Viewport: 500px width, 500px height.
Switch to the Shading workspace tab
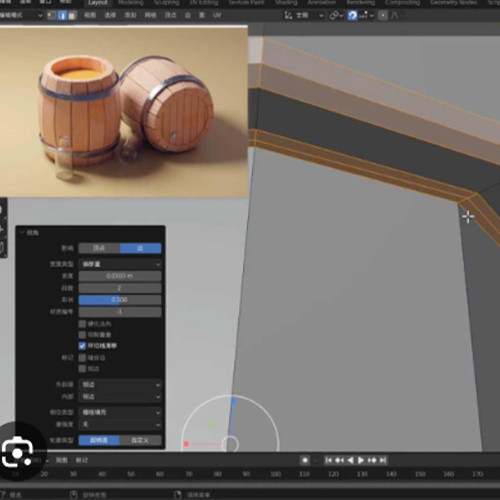(x=286, y=3)
